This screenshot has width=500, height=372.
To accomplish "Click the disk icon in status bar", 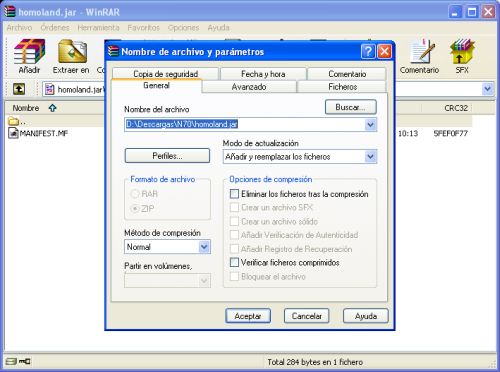I will tap(11, 361).
